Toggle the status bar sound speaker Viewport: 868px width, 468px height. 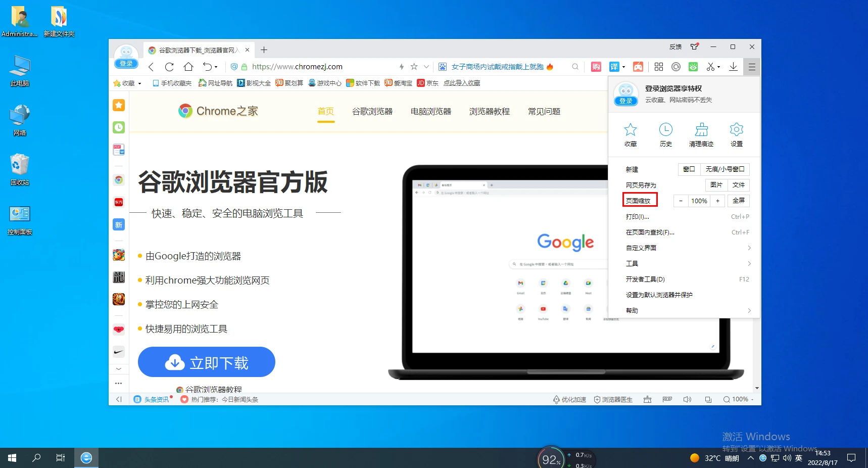[x=687, y=399]
